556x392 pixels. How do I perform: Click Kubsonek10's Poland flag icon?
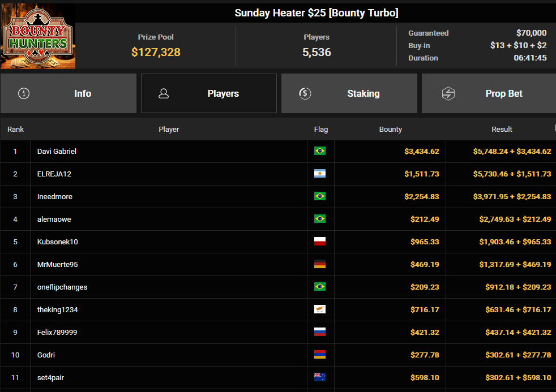[320, 242]
